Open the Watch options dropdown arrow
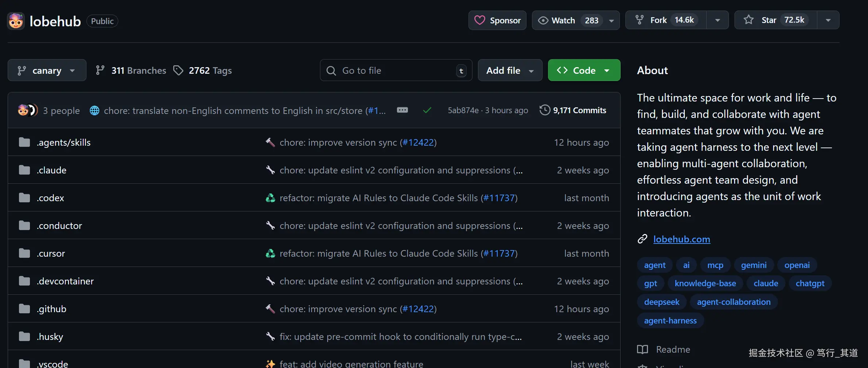Viewport: 868px width, 368px height. click(612, 20)
